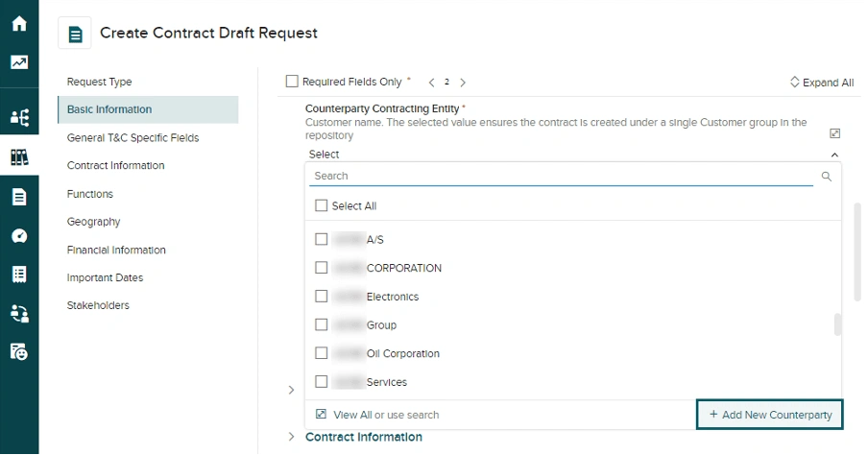Click the dropdown list scrollbar thumb

point(837,324)
